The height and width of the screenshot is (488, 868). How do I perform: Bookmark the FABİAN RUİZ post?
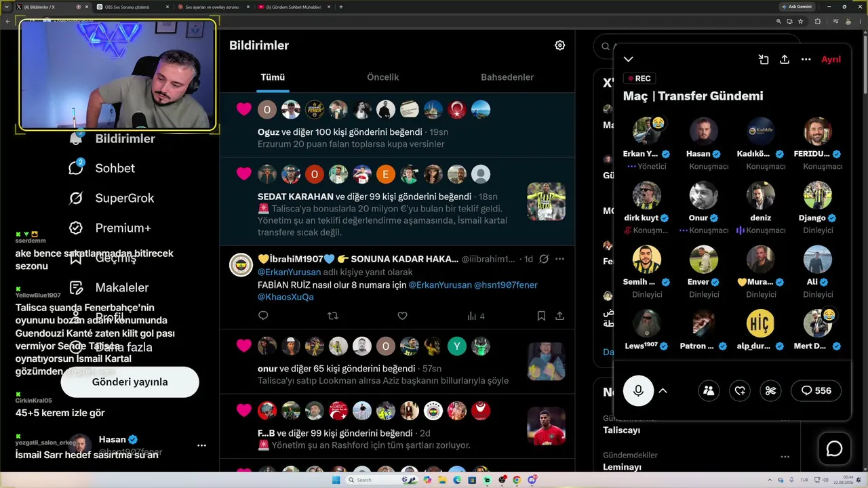click(x=541, y=316)
